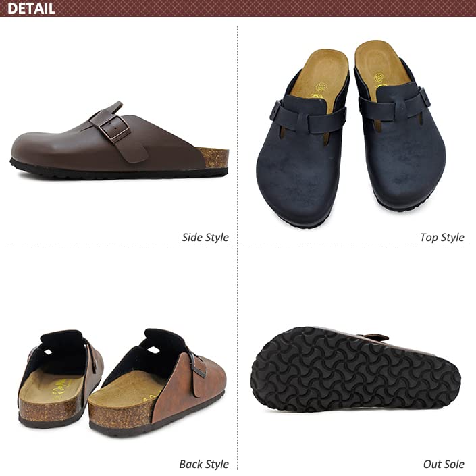Click the DETAIL header text
476x476 pixels.
(x=31, y=9)
